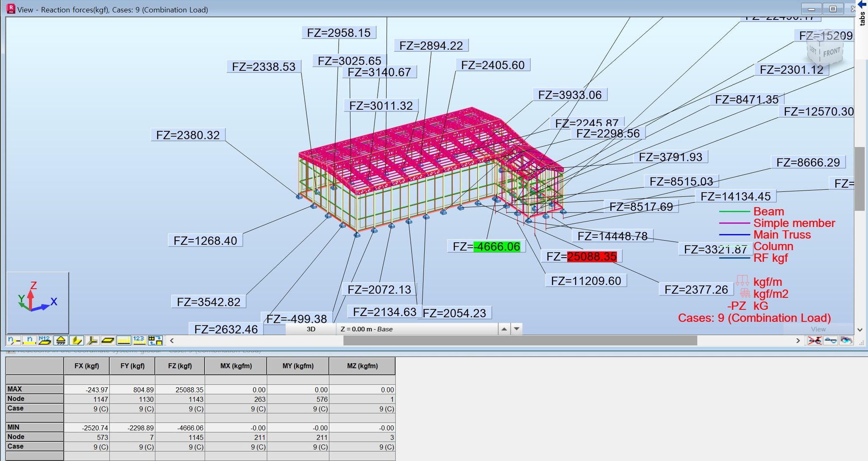
Task: Click the vertical scrollbar thumb
Action: [x=860, y=178]
